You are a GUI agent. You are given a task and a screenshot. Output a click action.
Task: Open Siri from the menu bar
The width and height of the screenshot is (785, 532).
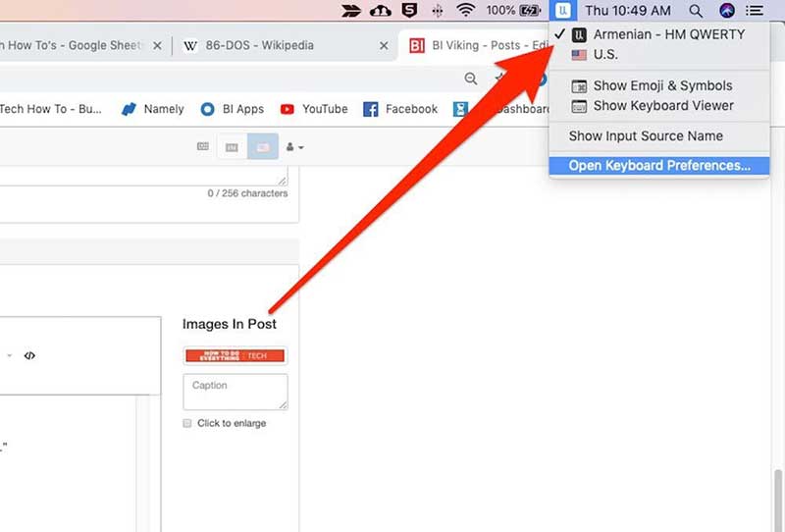(726, 11)
